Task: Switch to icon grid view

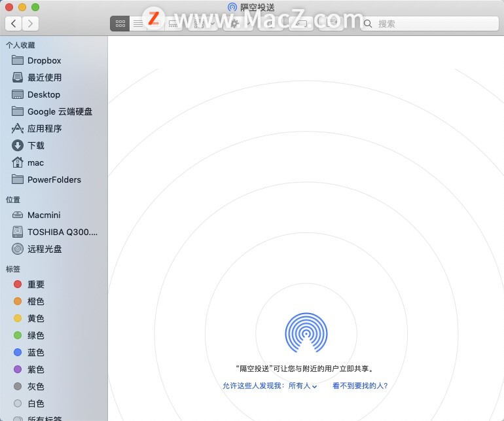Action: click(x=120, y=24)
